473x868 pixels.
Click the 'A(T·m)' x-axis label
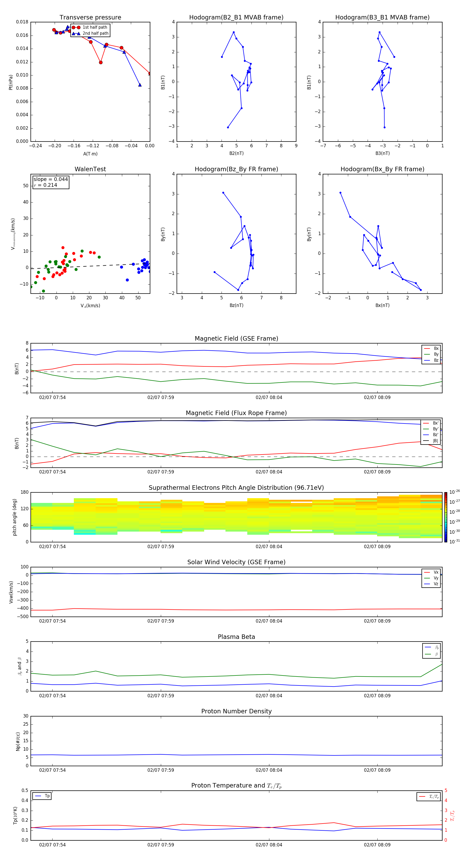tap(90, 154)
